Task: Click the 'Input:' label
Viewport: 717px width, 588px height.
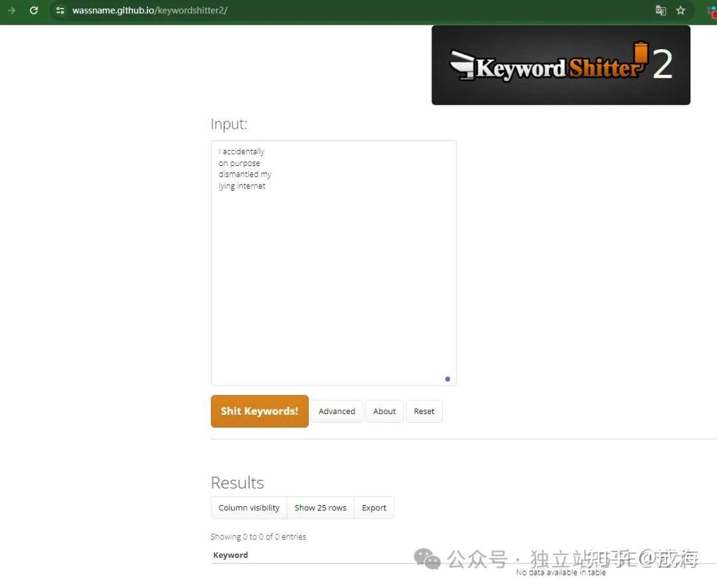Action: [228, 124]
